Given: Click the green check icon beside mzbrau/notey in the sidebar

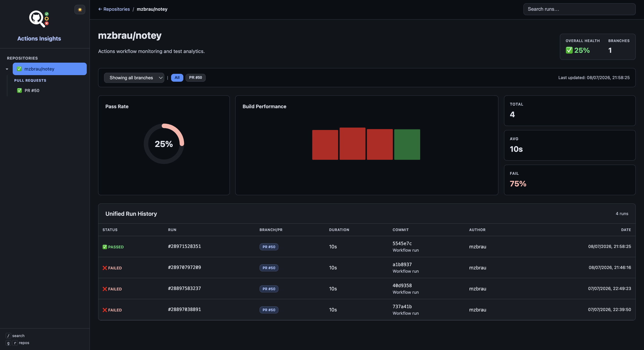Looking at the screenshot, I should coord(19,69).
